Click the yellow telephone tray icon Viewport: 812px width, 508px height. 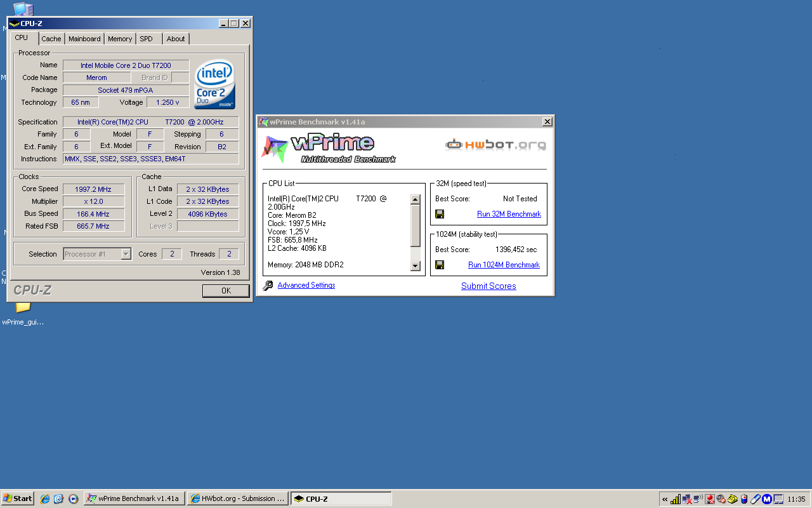click(733, 499)
